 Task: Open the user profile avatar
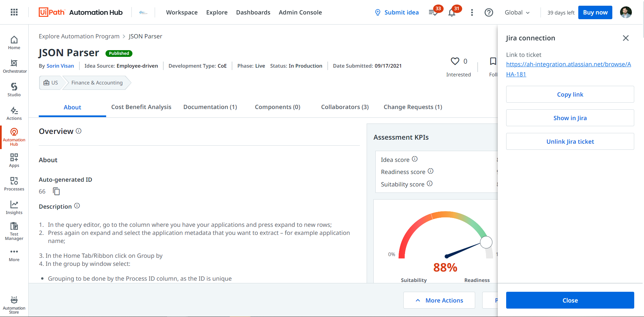point(626,12)
